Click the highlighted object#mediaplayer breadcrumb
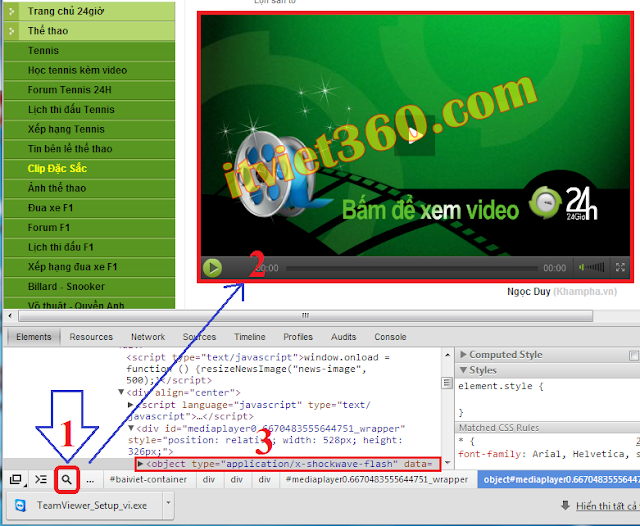 coord(559,479)
